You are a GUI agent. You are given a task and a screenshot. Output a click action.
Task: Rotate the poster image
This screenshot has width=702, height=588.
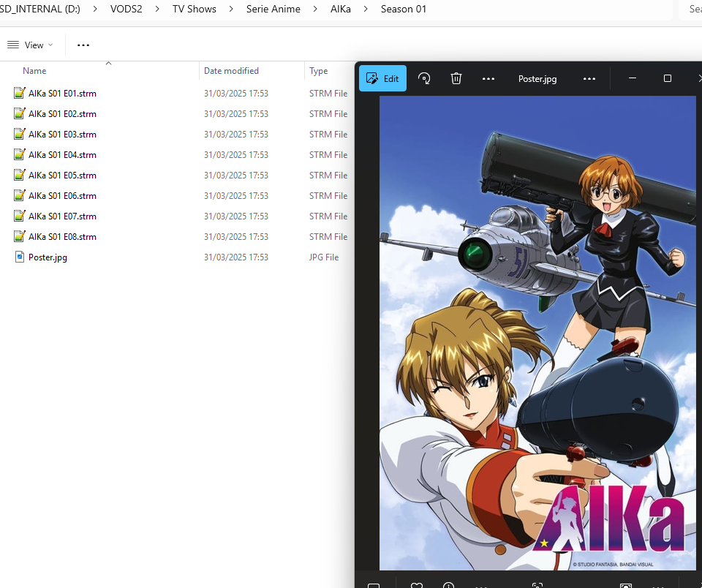click(424, 78)
